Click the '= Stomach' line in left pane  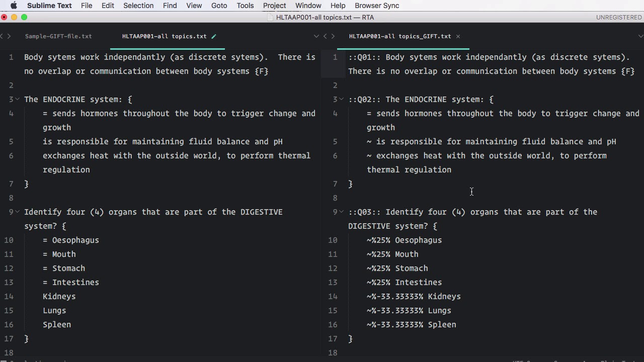click(64, 268)
